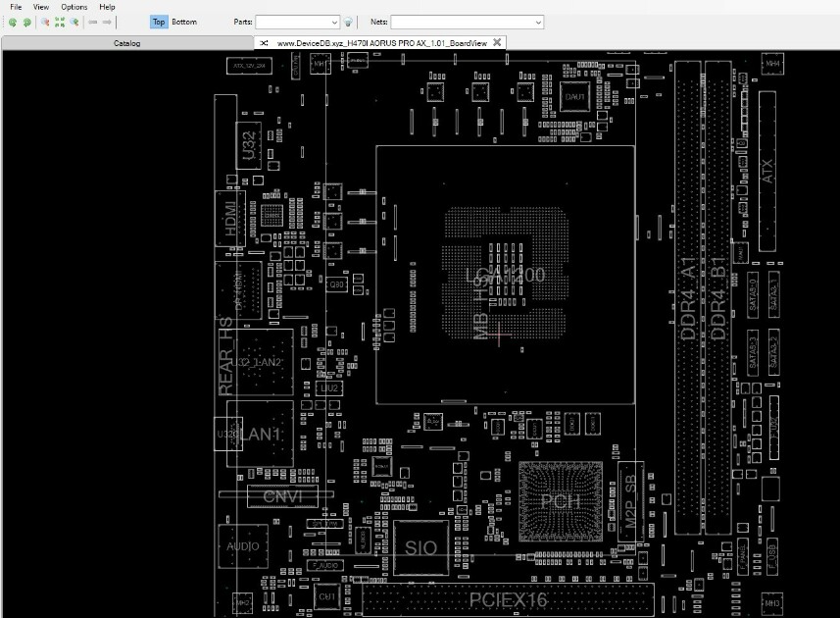This screenshot has width=840, height=618.
Task: Click the F_USB header component
Action: (x=772, y=556)
